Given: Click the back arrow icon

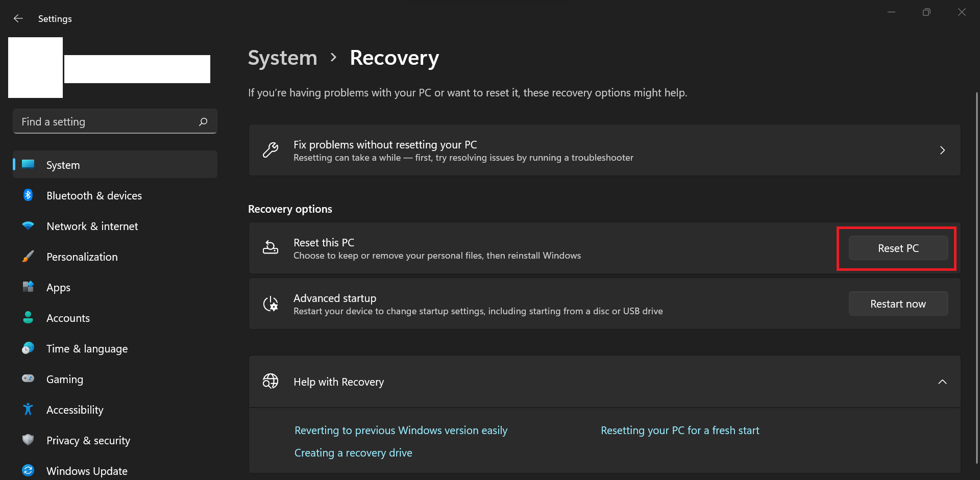Looking at the screenshot, I should 18,18.
